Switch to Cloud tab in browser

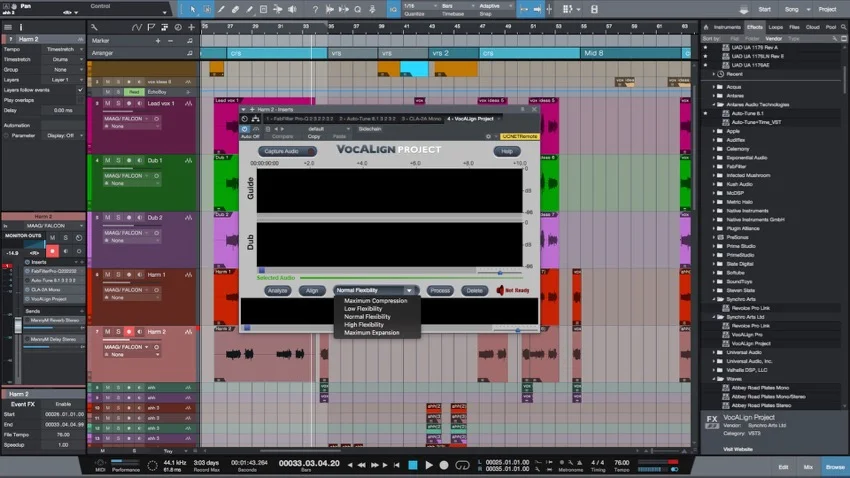(813, 27)
